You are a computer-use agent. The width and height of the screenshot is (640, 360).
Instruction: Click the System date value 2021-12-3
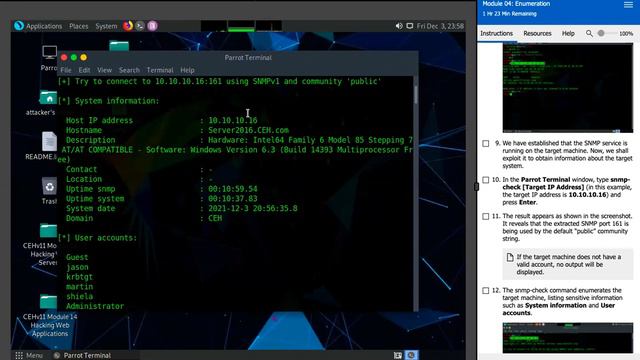pos(253,209)
